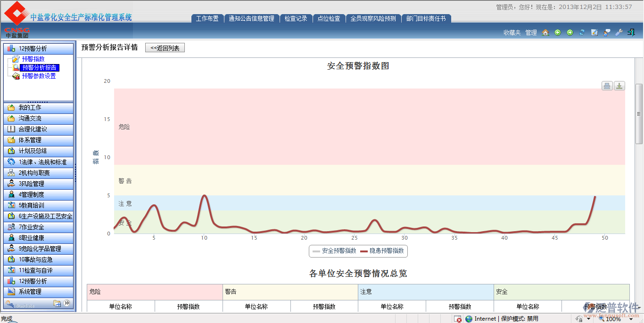Open 合理化建议 in the sidebar
Image resolution: width=644 pixels, height=323 pixels.
pyautogui.click(x=39, y=129)
